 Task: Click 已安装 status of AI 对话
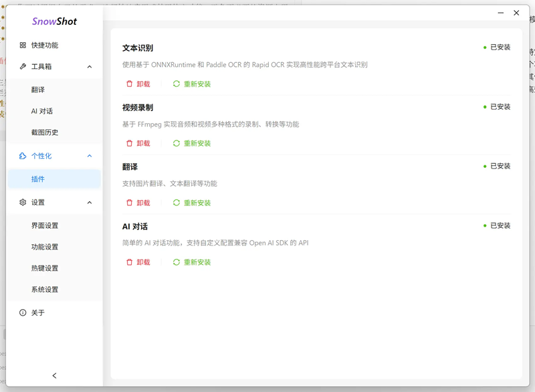click(497, 225)
